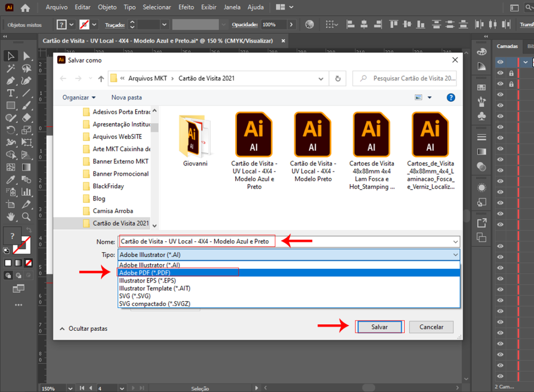
Task: Open the recolor artwork wheel icon
Action: pyautogui.click(x=309, y=24)
